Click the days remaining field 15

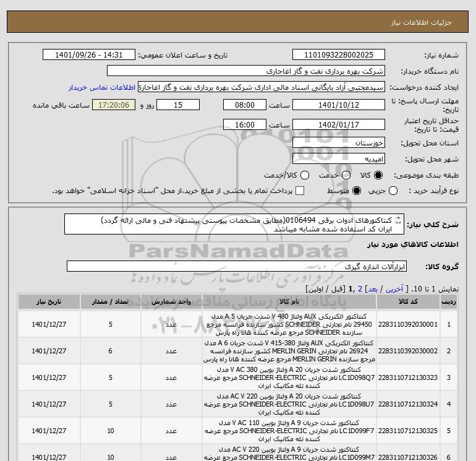178,105
